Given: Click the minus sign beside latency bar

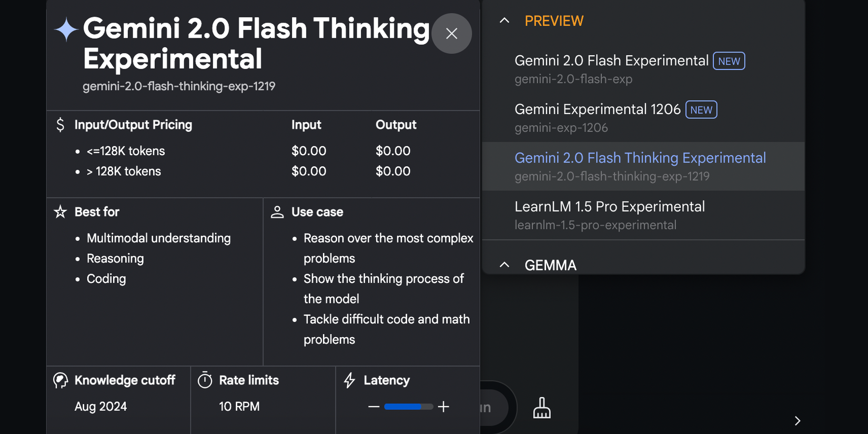Looking at the screenshot, I should (x=374, y=407).
